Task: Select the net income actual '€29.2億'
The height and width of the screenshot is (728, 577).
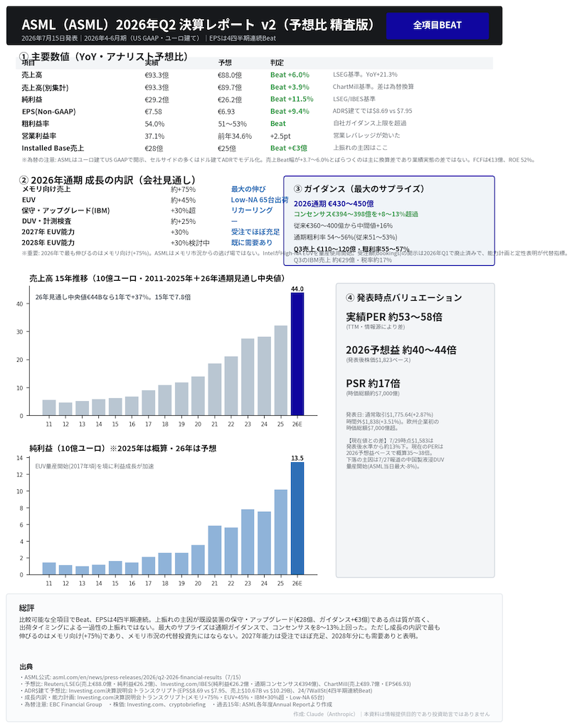Action: (157, 100)
